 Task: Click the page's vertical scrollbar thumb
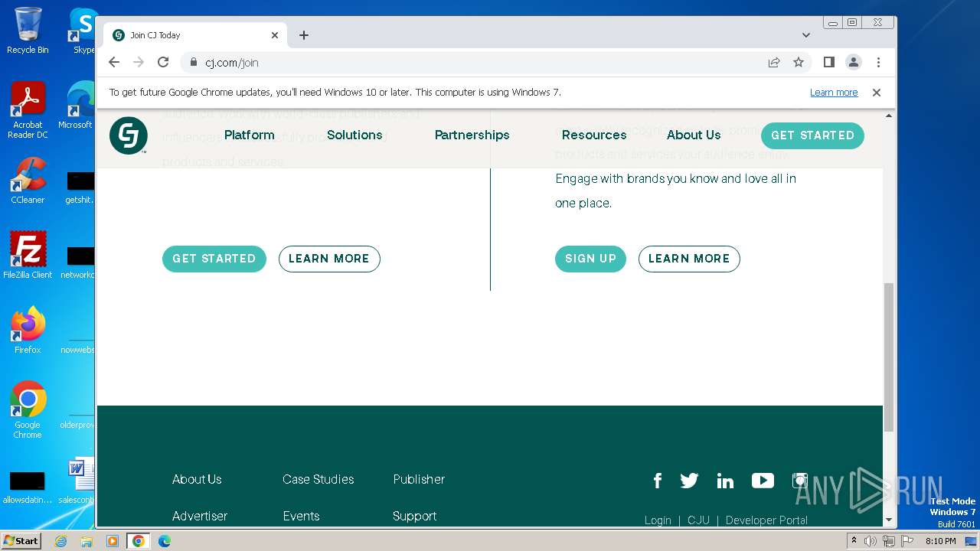coord(888,357)
